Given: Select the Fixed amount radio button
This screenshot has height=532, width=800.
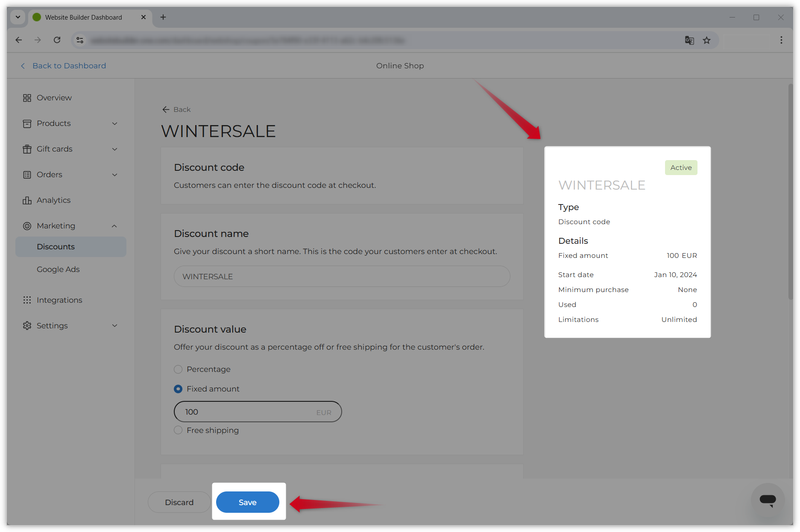Looking at the screenshot, I should click(178, 389).
